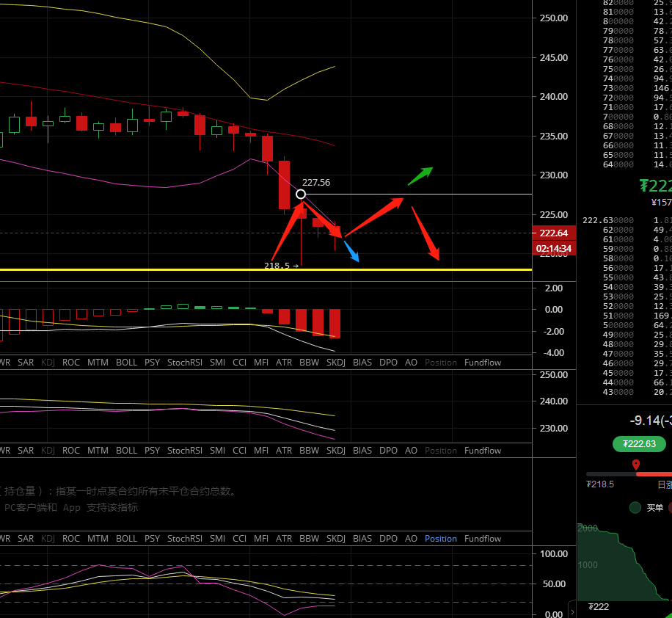Click the current price label 222.64
Image resolution: width=672 pixels, height=618 pixels.
coord(554,233)
